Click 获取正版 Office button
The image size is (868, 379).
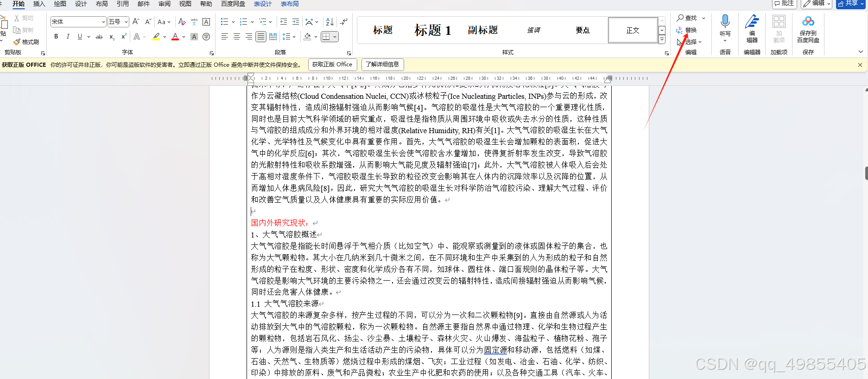[332, 64]
